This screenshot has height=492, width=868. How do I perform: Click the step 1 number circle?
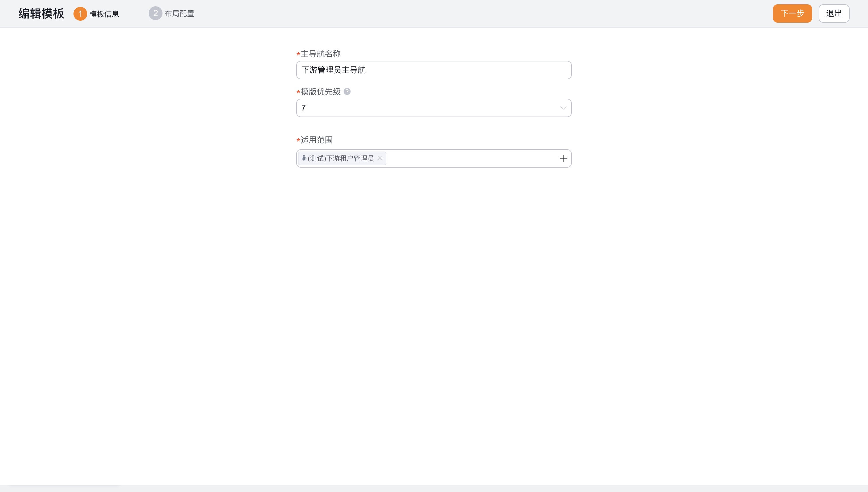[80, 14]
